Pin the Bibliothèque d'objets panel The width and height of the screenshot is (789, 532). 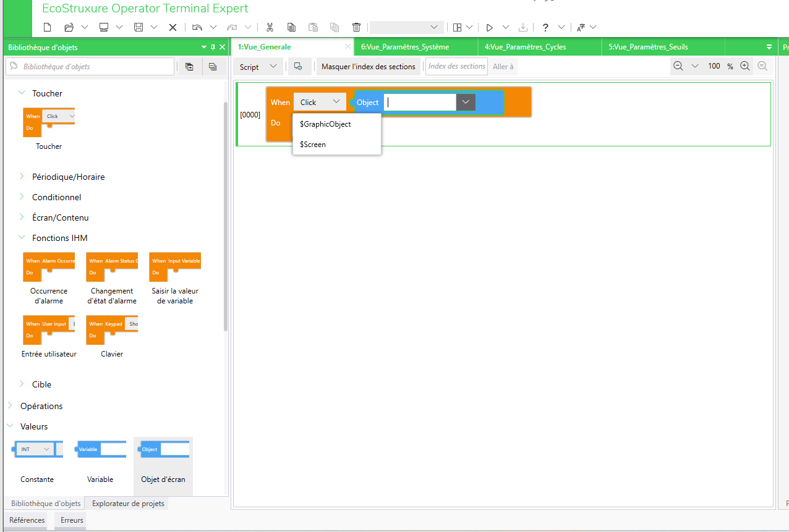pos(213,47)
